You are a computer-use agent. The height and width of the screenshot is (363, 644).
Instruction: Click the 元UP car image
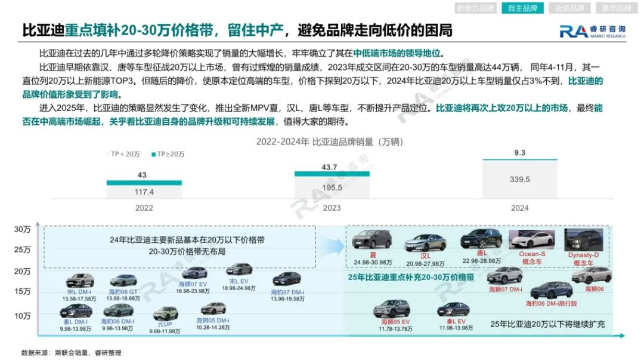pos(166,313)
